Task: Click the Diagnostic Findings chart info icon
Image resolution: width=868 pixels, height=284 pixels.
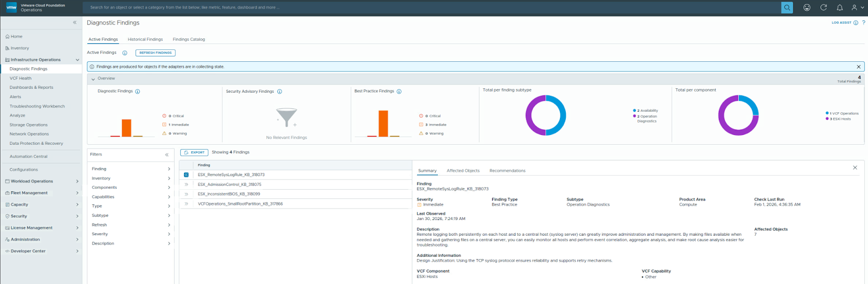Action: click(x=137, y=92)
